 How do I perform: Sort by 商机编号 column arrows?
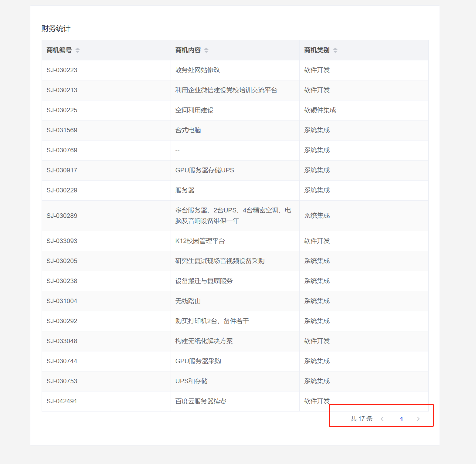[x=78, y=50]
